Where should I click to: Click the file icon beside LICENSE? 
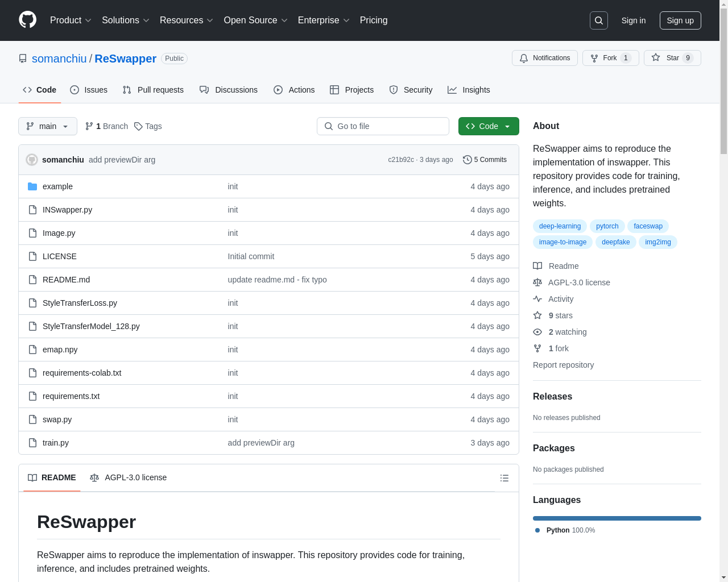tap(32, 256)
